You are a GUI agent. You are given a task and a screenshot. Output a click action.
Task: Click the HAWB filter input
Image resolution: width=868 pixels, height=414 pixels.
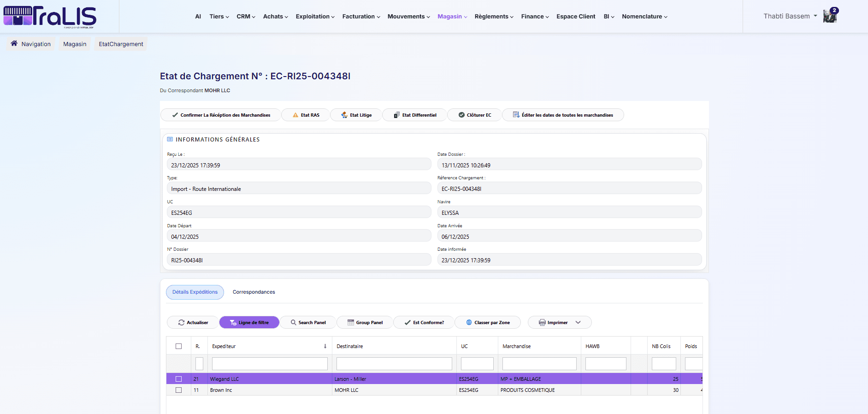click(x=606, y=364)
